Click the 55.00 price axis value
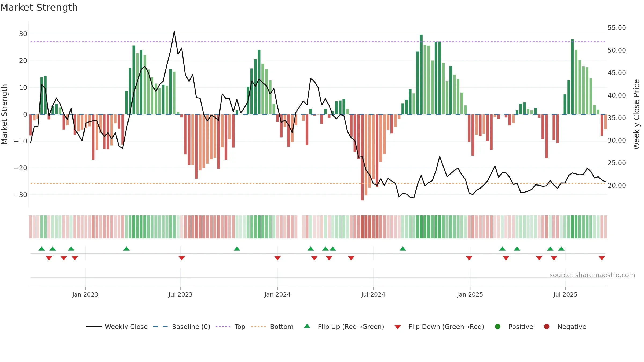 tap(617, 28)
